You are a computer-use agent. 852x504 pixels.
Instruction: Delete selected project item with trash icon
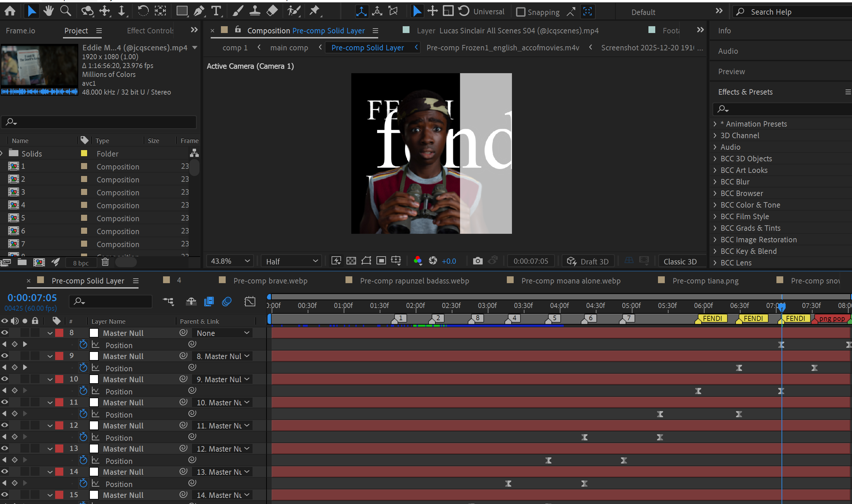pyautogui.click(x=105, y=262)
